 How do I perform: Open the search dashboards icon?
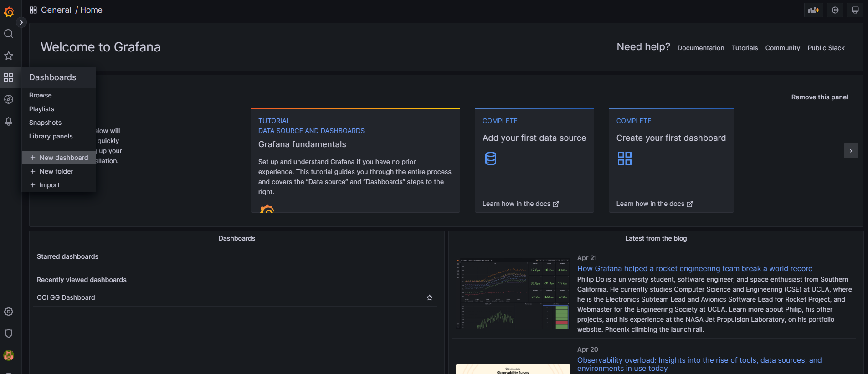pos(9,34)
